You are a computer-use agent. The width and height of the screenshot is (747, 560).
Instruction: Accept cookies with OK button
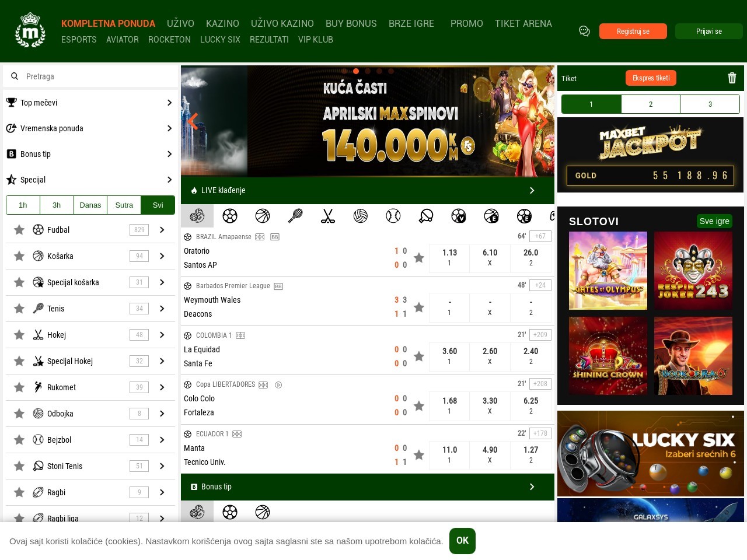(462, 541)
